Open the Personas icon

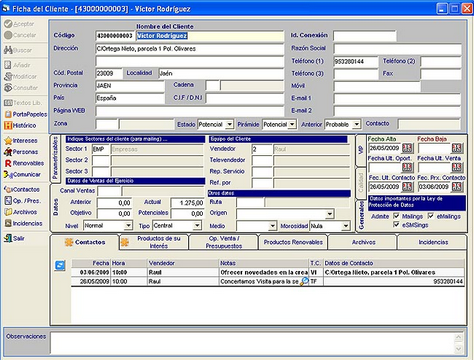[8, 152]
